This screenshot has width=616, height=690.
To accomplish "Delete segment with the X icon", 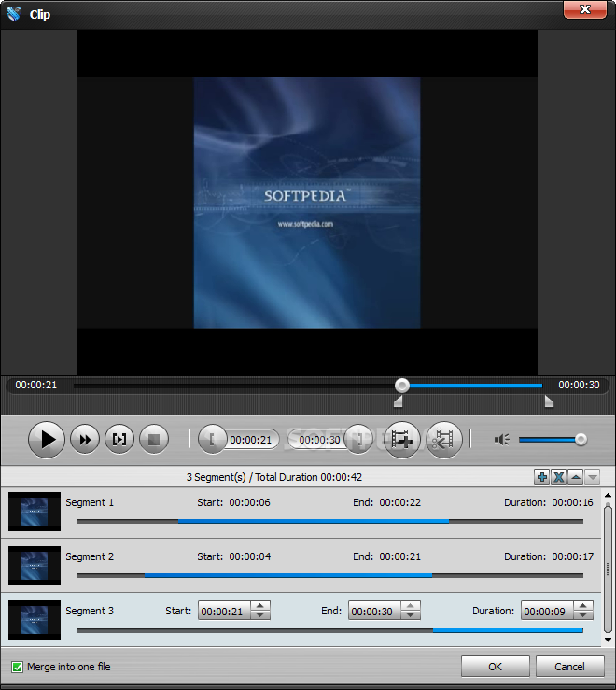I will 558,477.
